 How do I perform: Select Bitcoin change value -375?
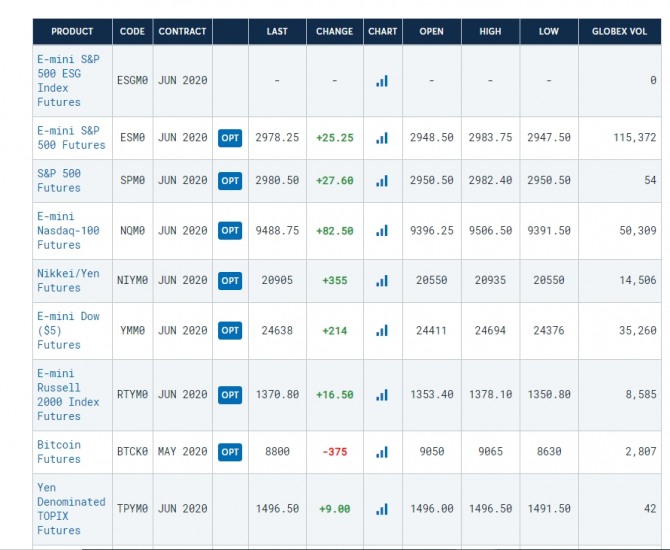[x=335, y=452]
